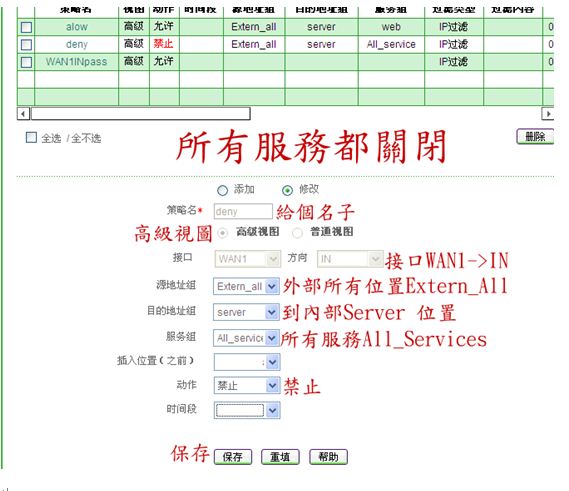Image resolution: width=569 pixels, height=491 pixels.
Task: Click the 保存 save button
Action: click(233, 457)
